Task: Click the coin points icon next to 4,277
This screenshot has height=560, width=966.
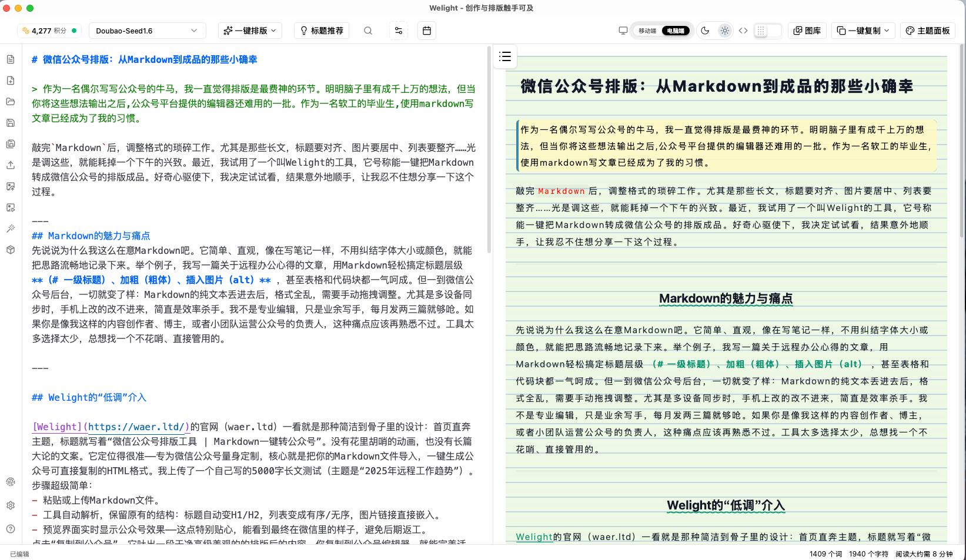Action: point(26,31)
